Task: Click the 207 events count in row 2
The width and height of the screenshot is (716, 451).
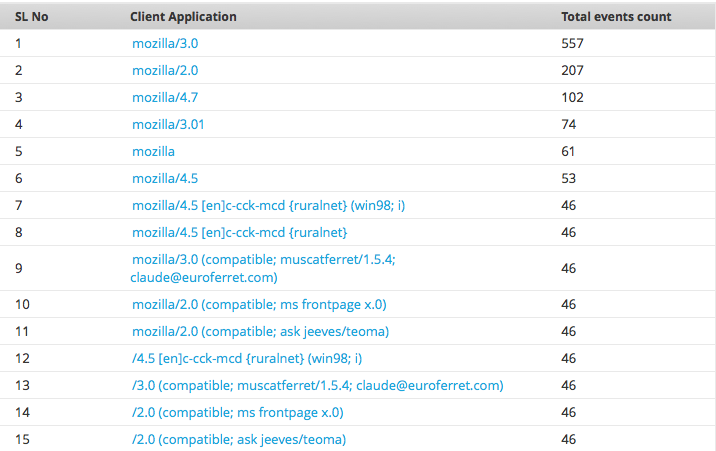Action: 572,71
